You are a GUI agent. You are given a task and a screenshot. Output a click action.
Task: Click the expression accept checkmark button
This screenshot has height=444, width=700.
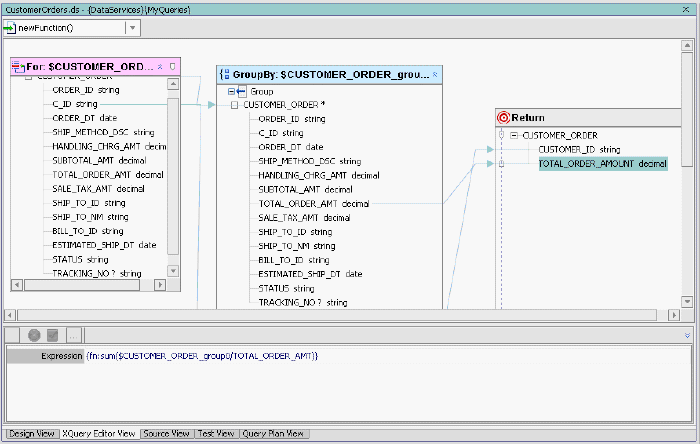pyautogui.click(x=53, y=335)
